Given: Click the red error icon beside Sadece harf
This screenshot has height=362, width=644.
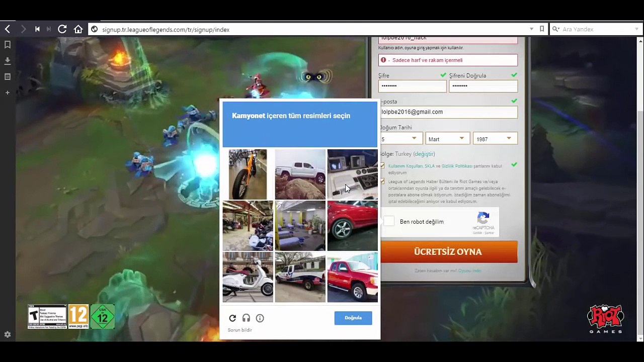Looking at the screenshot, I should coord(383,60).
